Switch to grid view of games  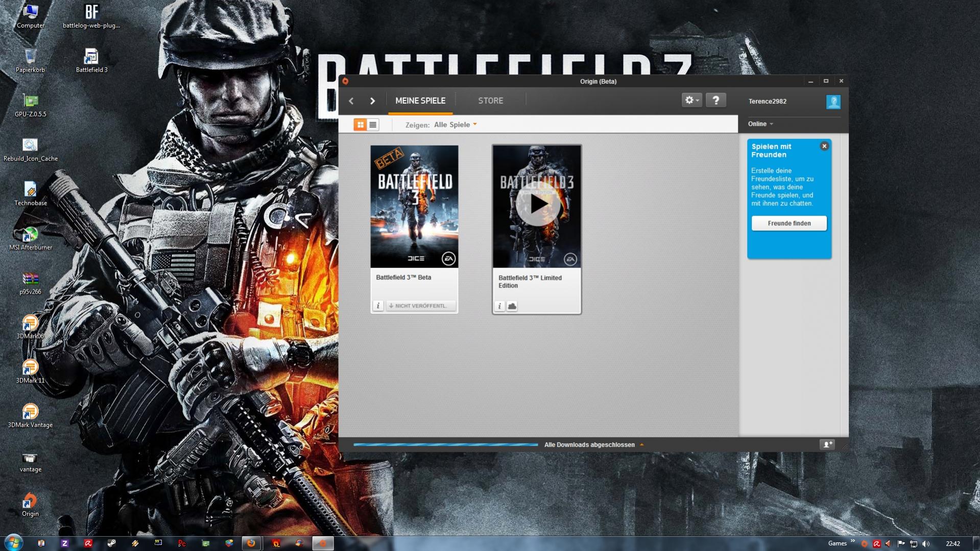click(x=360, y=125)
